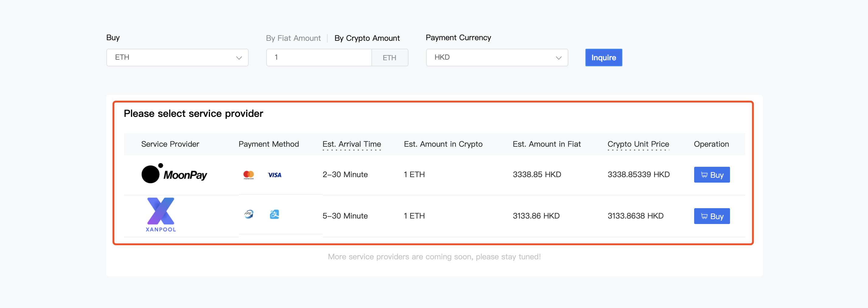Click the Est. Arrival Time column header

351,144
